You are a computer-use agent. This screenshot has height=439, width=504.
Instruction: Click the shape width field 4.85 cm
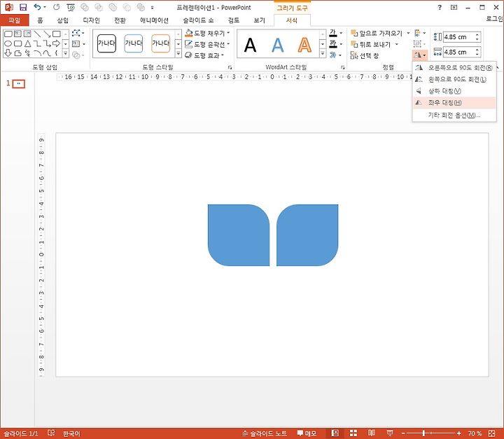(458, 52)
